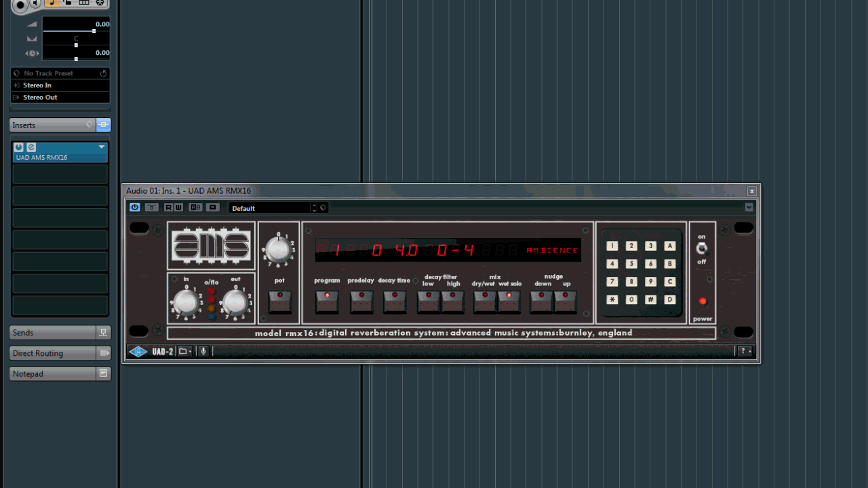Viewport: 868px width, 488px height.
Task: Click the Inserts preset diamond icon
Action: [x=89, y=125]
